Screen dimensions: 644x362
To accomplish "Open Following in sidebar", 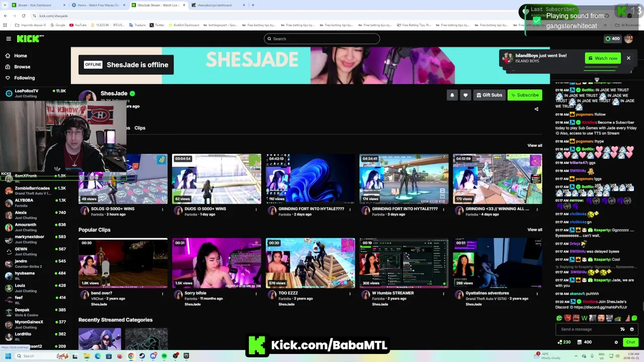I will tap(24, 78).
